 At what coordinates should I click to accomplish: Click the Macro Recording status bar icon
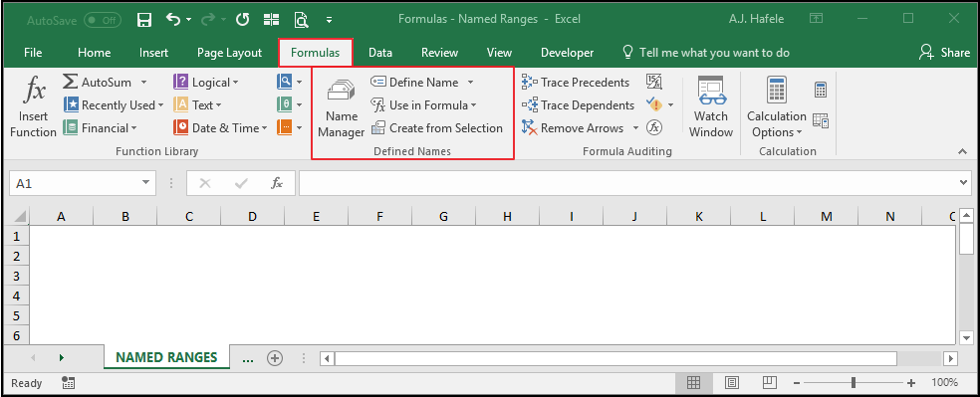pos(68,383)
